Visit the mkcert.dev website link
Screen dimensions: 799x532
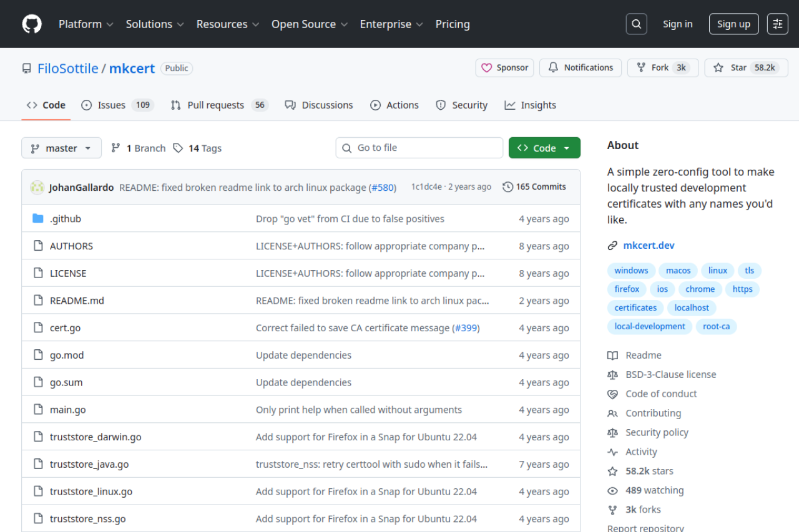(649, 245)
